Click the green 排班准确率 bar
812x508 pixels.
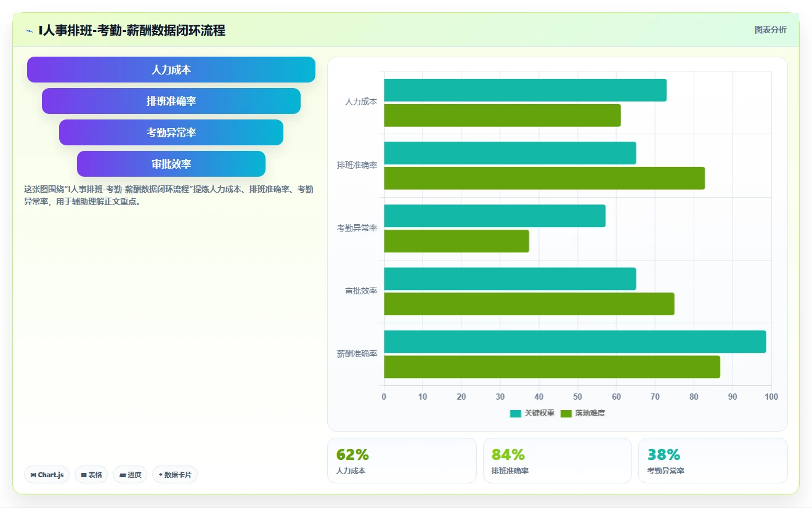544,178
